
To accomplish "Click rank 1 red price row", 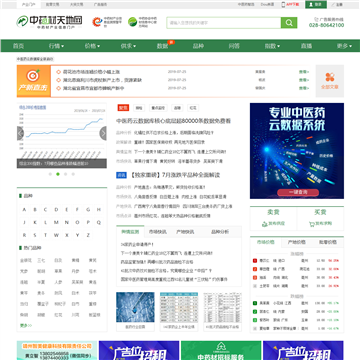I will pos(297,260).
